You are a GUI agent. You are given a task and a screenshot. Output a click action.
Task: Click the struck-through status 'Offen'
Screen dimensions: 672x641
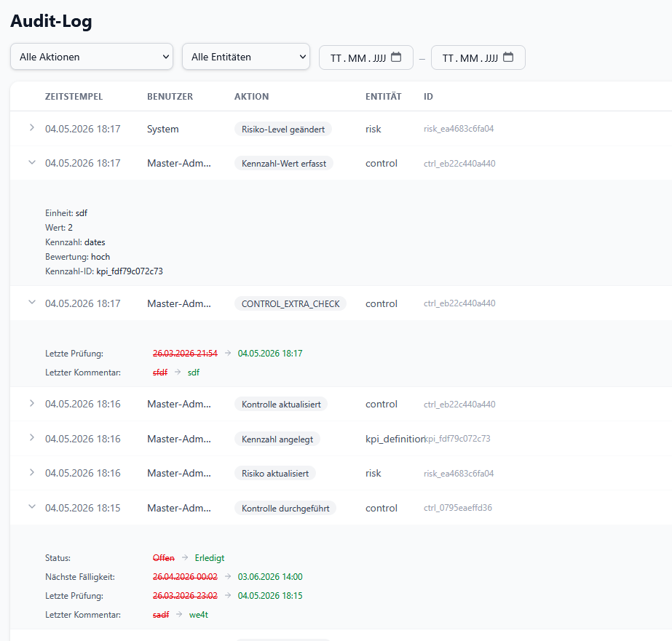(x=163, y=558)
